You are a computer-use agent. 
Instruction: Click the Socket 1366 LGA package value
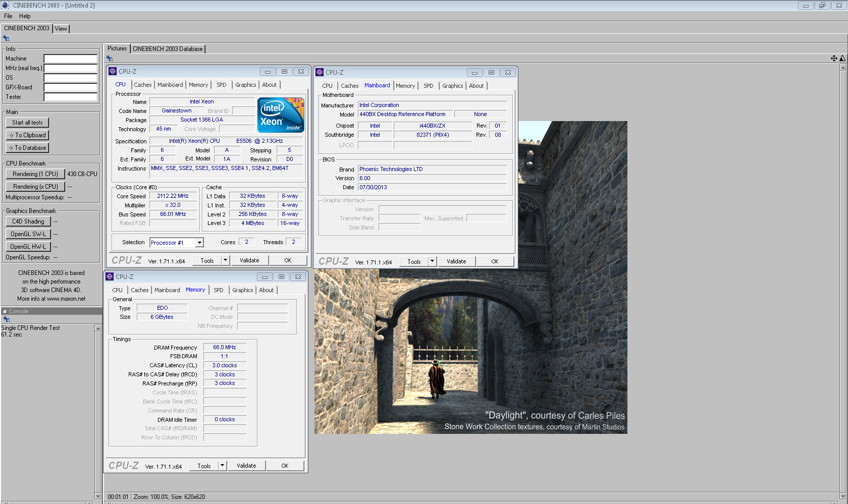202,120
